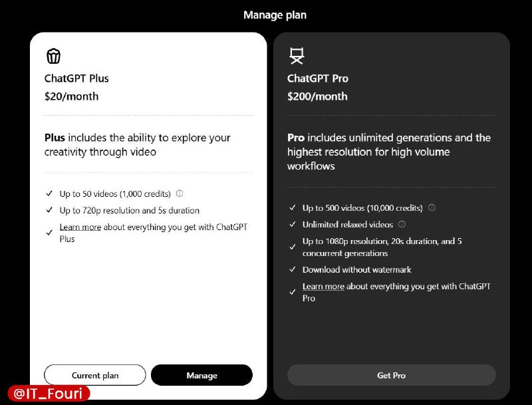The height and width of the screenshot is (405, 532).
Task: Open info icon beside 1,000 credits
Action: [180, 194]
